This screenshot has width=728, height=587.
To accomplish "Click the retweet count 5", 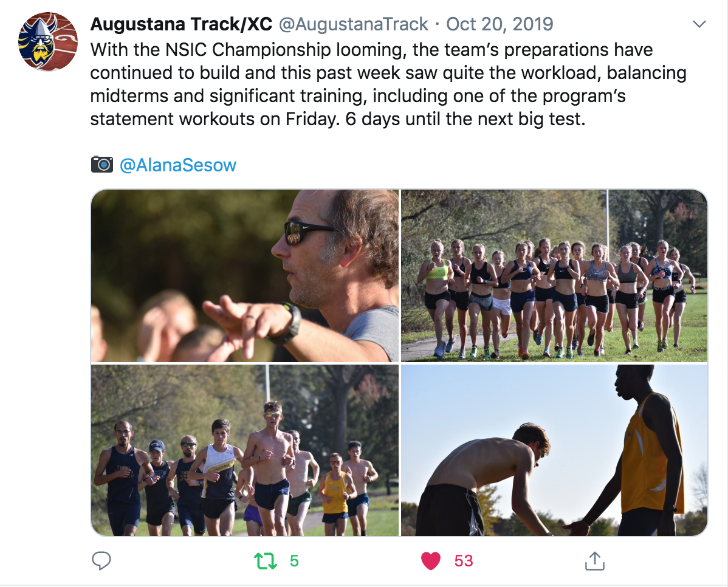I will [x=294, y=561].
